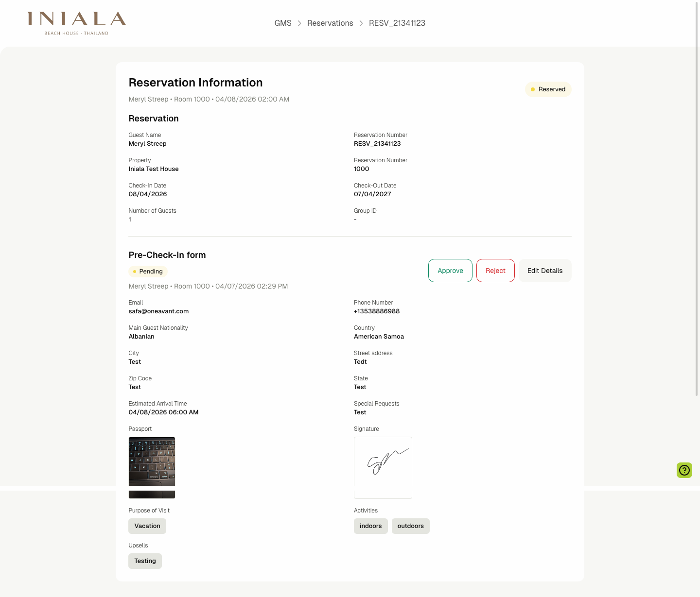Click the guest signature image

[x=383, y=467]
